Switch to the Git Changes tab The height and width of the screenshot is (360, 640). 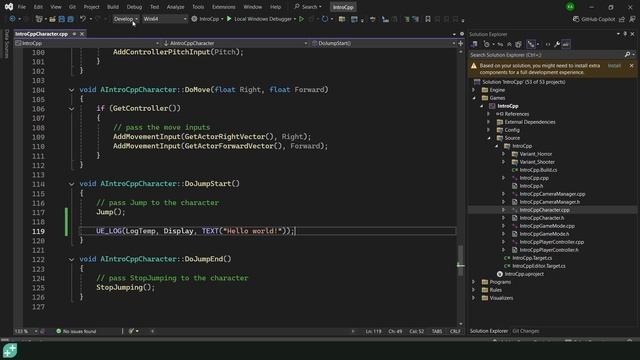point(526,331)
